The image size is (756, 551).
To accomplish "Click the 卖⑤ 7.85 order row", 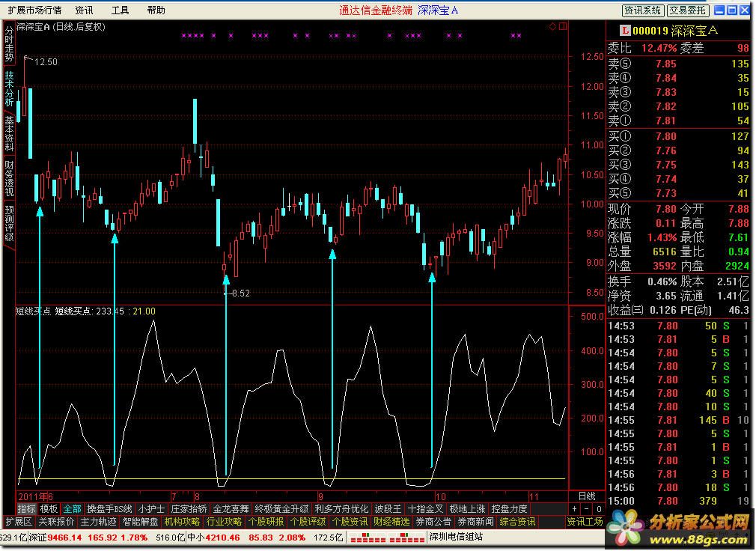I will 678,64.
